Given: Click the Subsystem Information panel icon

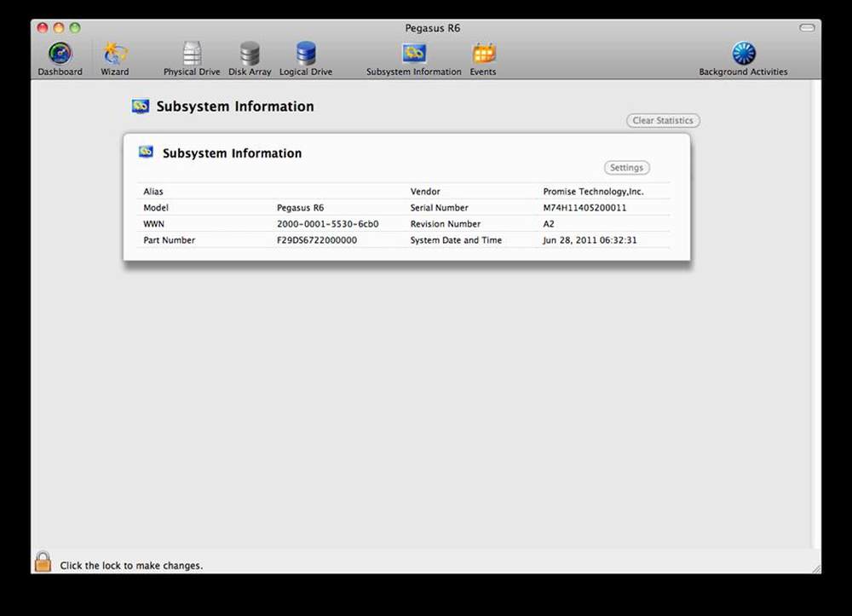Looking at the screenshot, I should tap(146, 153).
